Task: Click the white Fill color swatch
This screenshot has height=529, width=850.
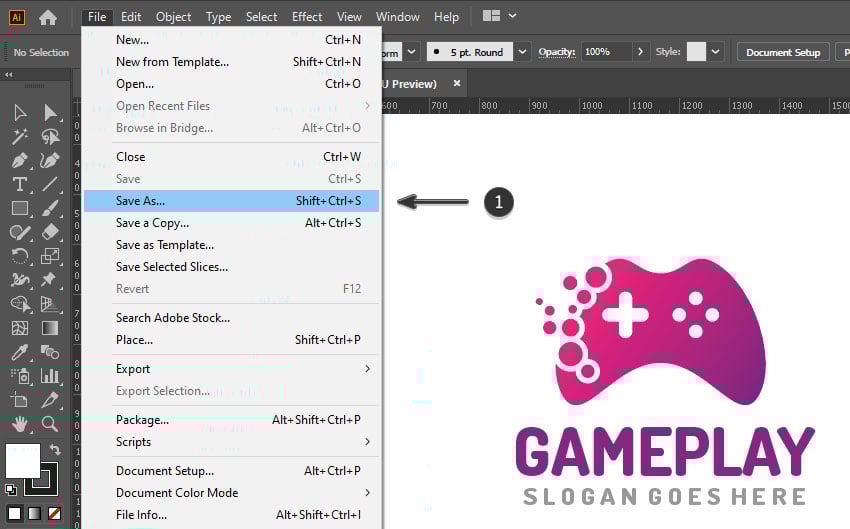Action: 22,461
